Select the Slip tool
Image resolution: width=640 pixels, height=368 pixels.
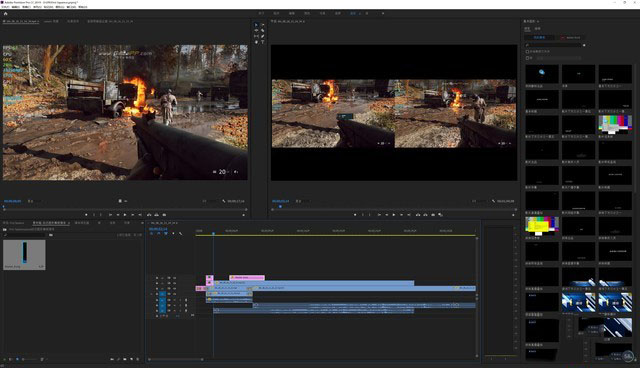pos(256,36)
